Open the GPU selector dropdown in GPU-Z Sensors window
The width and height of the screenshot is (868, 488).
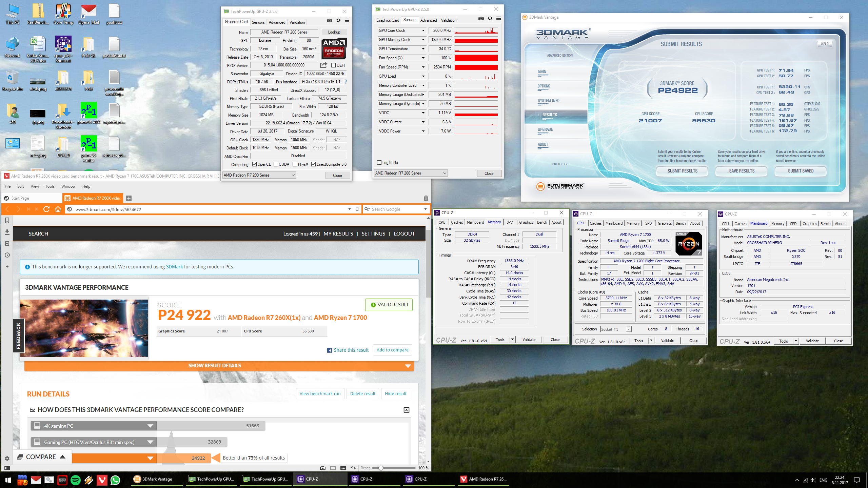coord(411,173)
